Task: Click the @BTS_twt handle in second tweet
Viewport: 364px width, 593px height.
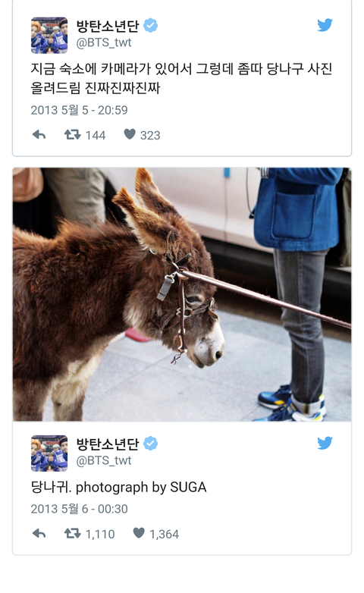Action: 104,460
